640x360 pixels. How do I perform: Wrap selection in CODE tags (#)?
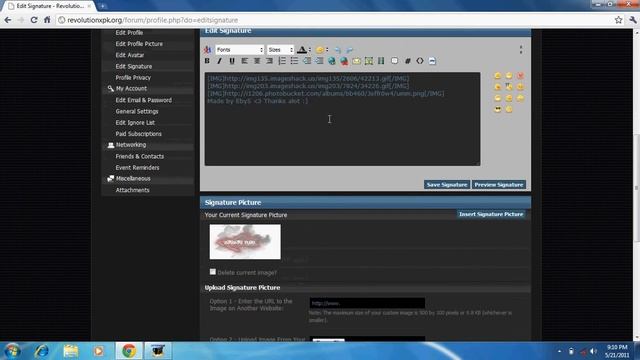407,61
